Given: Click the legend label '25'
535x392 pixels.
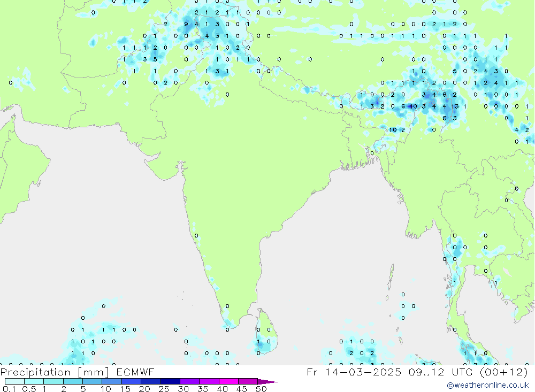Looking at the screenshot, I should click(164, 389).
